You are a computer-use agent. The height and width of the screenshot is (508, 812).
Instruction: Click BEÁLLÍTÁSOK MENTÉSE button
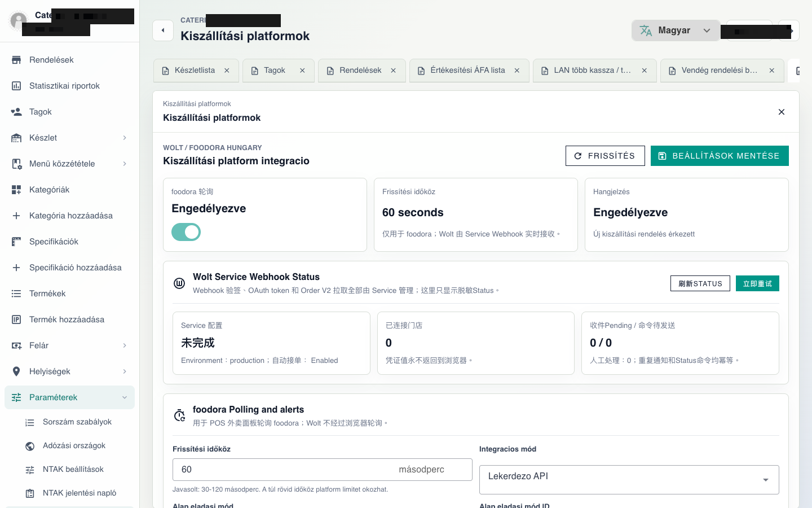click(720, 156)
